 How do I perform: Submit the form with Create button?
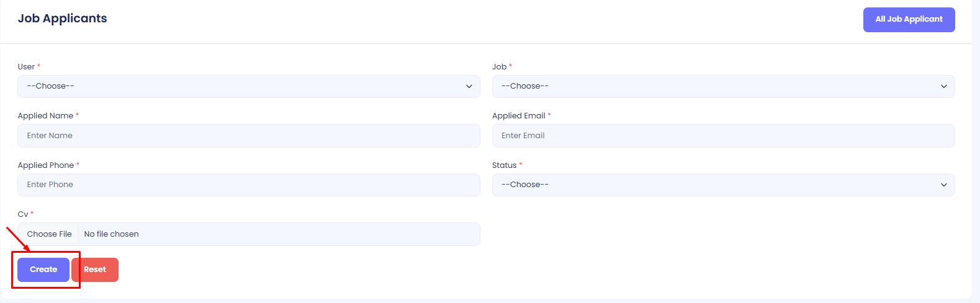tap(43, 270)
